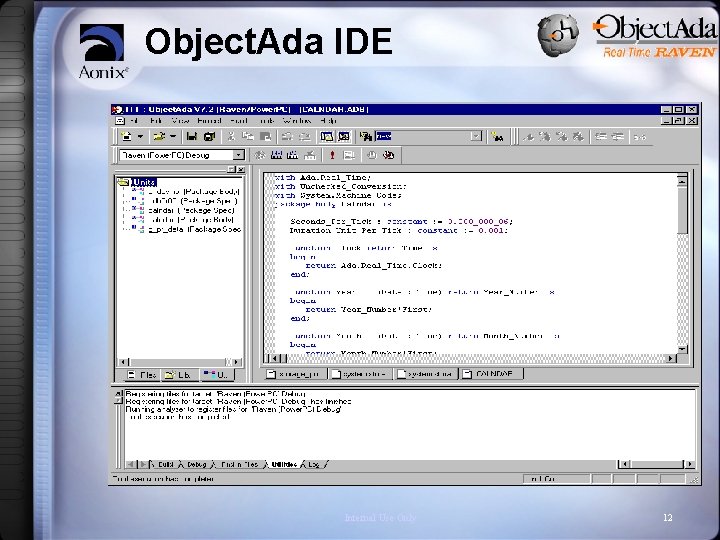Switch to the Lib tab in project pane
This screenshot has height=540, width=720.
tap(179, 375)
